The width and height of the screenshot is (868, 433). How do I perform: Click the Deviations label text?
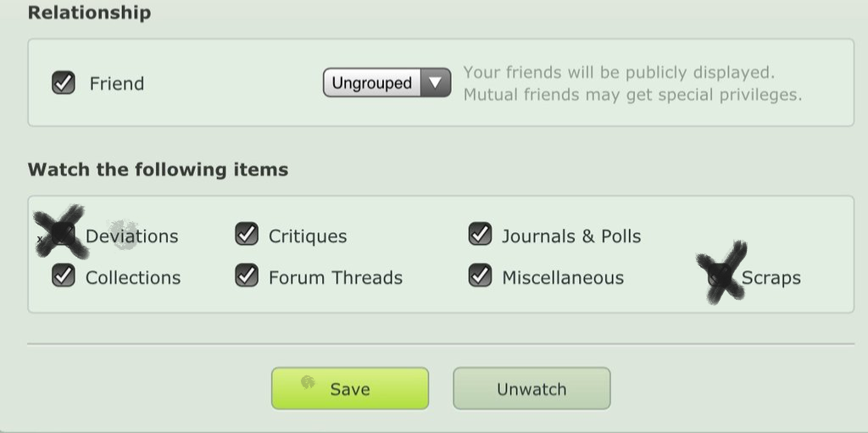[131, 236]
